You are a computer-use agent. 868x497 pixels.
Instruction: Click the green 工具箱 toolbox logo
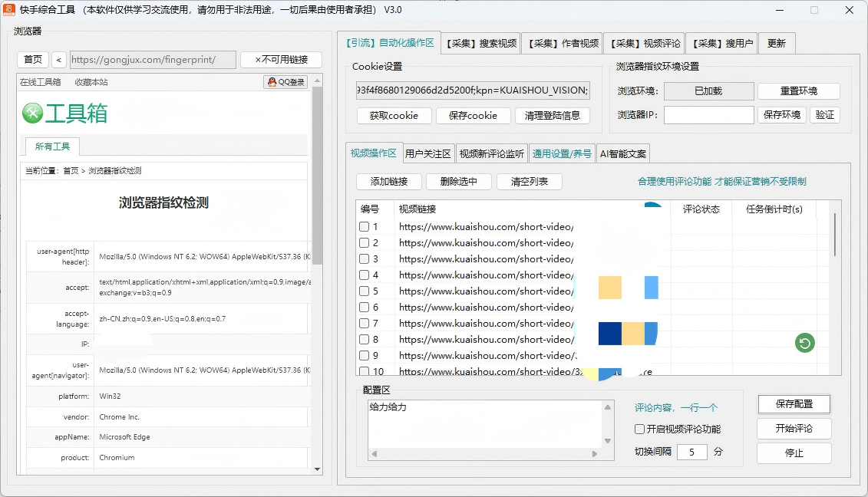click(x=64, y=113)
